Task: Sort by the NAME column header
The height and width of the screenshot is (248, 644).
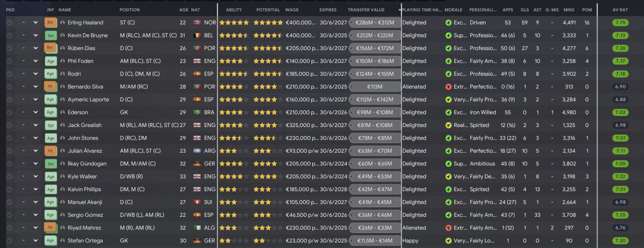Action: [65, 10]
